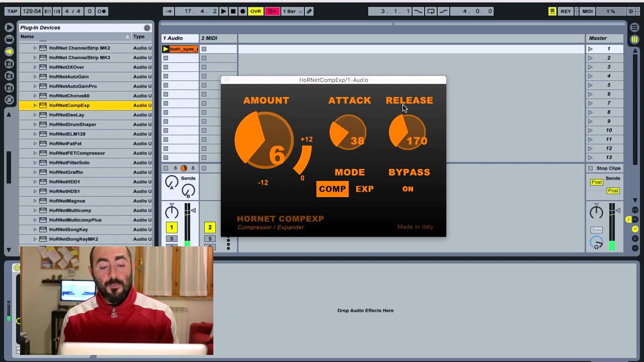Toggle the Punch-In switch icon

point(418,11)
